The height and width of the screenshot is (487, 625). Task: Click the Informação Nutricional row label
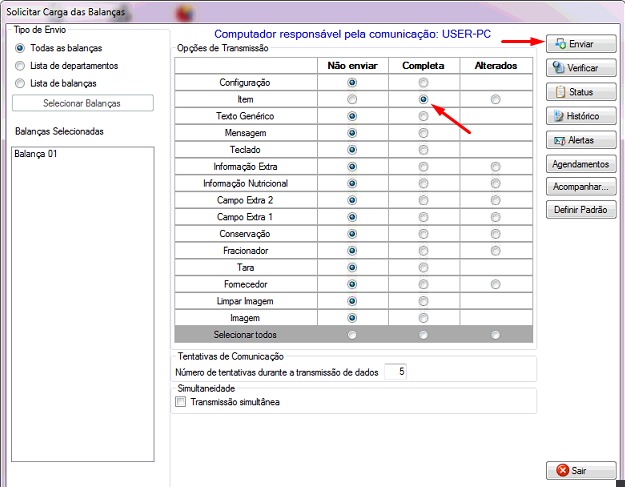(246, 183)
